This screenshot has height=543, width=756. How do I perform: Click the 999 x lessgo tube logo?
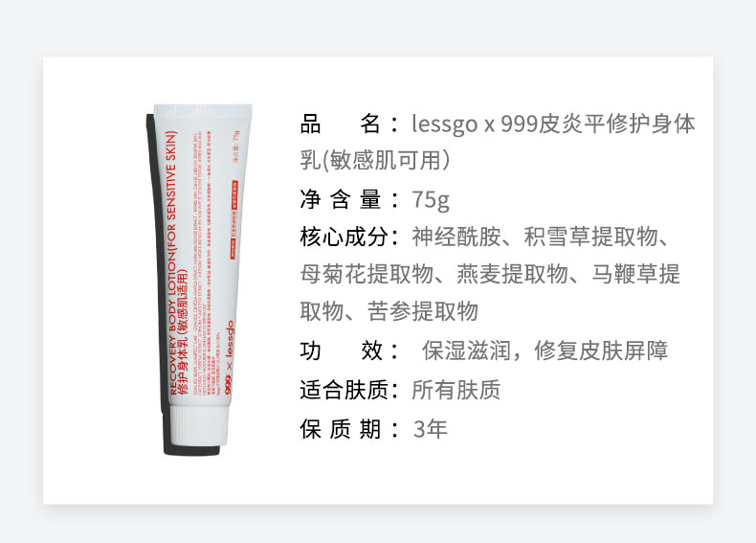pos(229,357)
